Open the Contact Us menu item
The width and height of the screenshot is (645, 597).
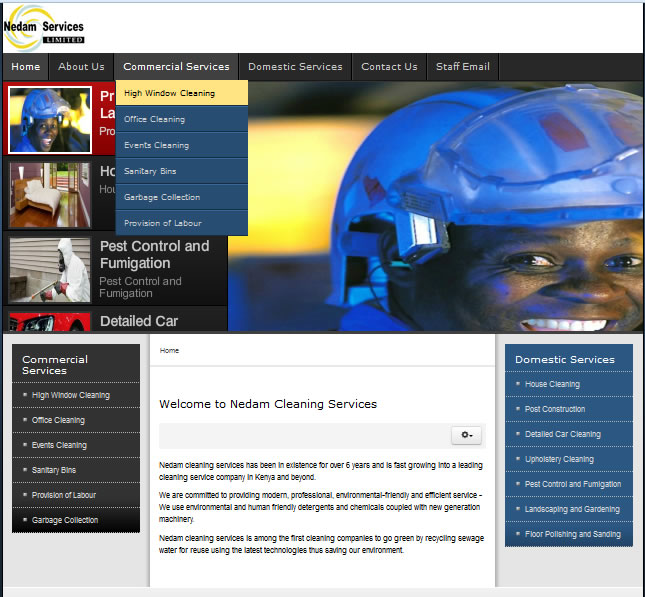click(389, 67)
